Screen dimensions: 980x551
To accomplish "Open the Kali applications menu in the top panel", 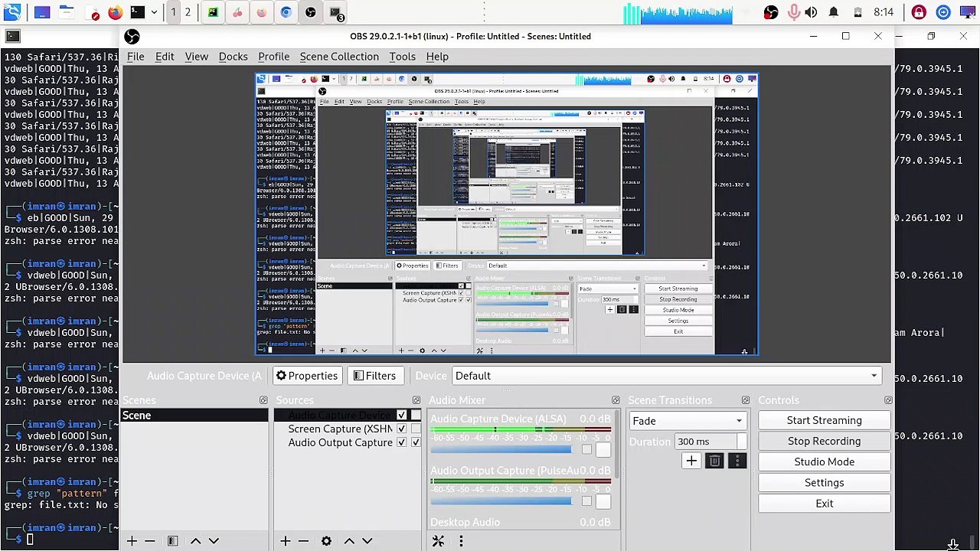I will point(12,12).
